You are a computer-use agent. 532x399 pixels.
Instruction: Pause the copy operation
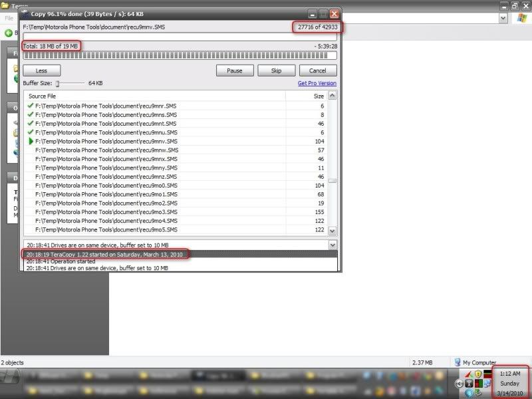[235, 70]
